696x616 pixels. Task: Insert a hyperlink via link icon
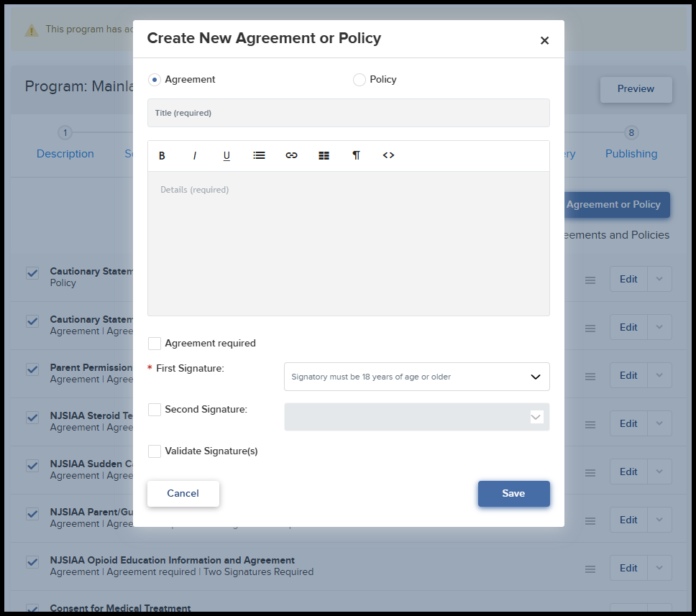point(292,155)
